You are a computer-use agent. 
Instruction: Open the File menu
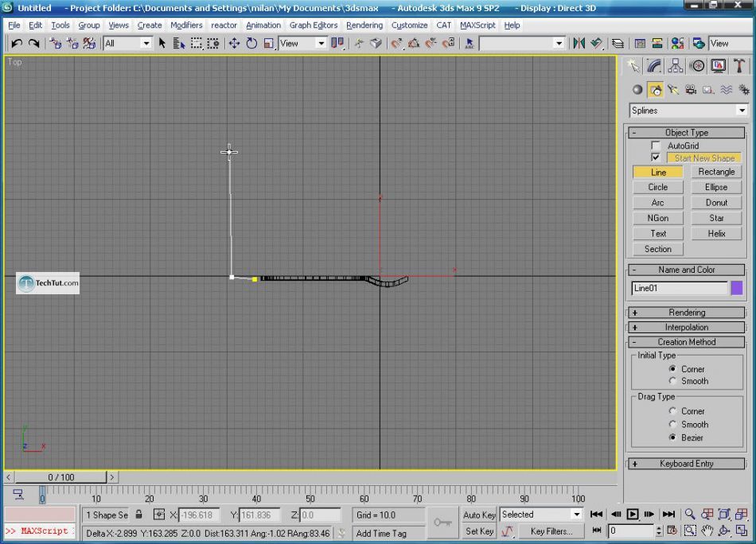click(14, 25)
